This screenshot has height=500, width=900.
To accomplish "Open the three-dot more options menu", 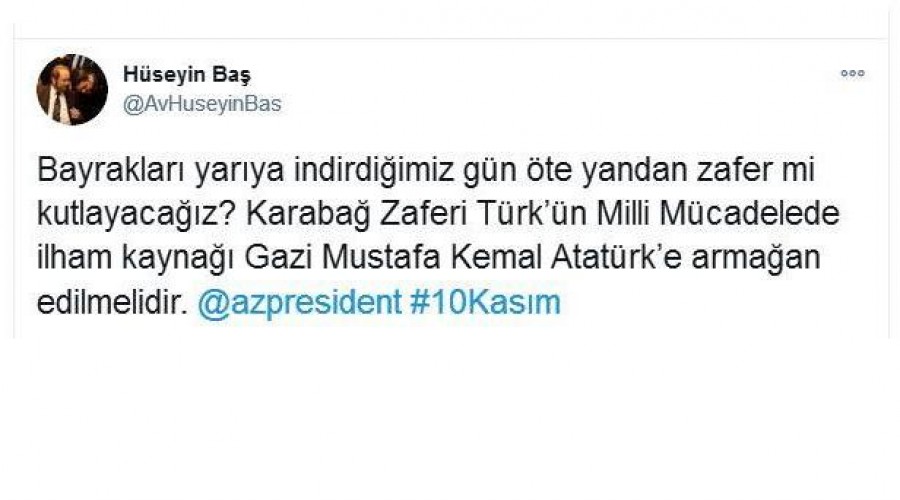I will [x=852, y=73].
